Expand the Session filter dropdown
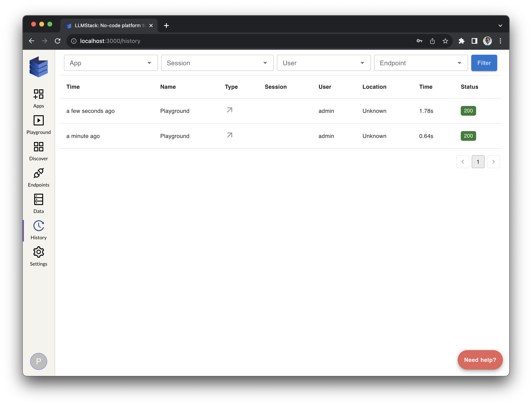532x406 pixels. [217, 63]
